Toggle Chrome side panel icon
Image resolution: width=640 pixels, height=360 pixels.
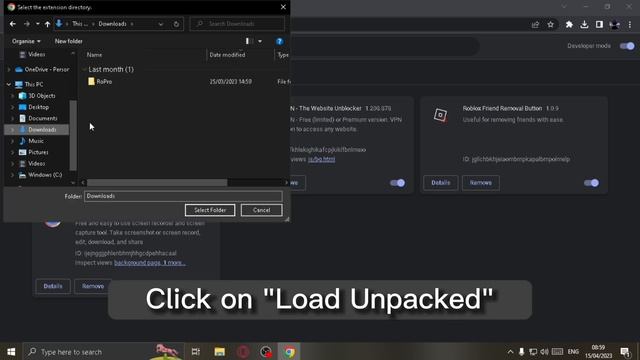click(599, 25)
